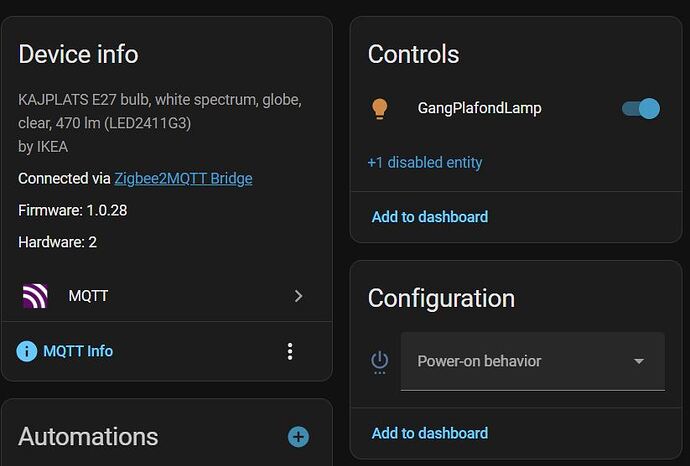Expand the MQTT row chevron
This screenshot has height=466, width=690.
coord(298,296)
